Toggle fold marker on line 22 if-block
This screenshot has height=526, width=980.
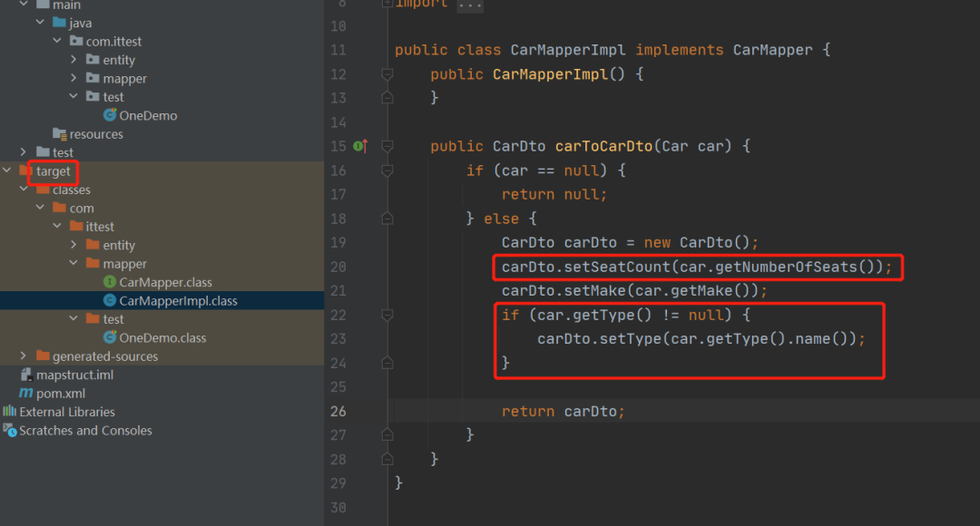pos(387,315)
